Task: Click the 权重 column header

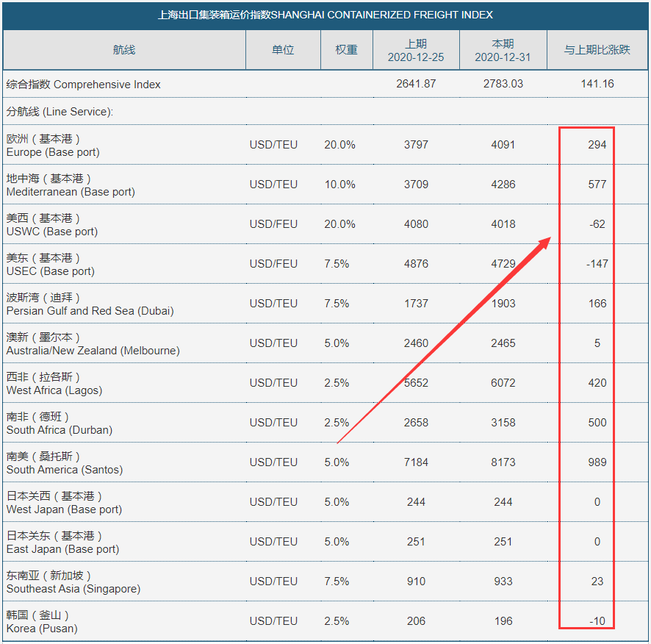Action: coord(346,50)
